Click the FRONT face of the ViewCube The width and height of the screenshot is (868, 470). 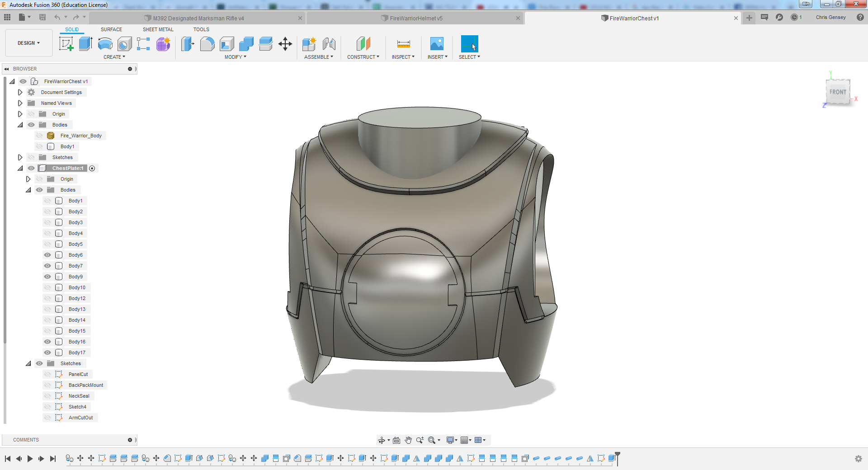click(x=838, y=92)
